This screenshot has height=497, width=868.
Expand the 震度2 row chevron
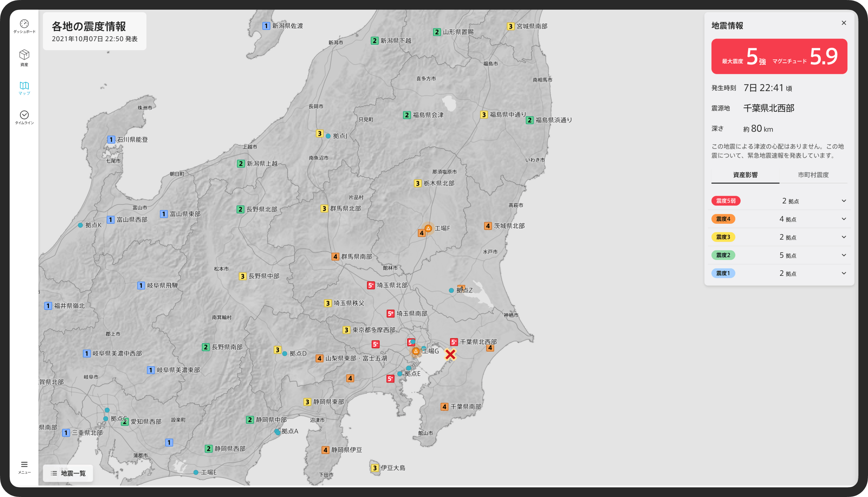(x=844, y=255)
